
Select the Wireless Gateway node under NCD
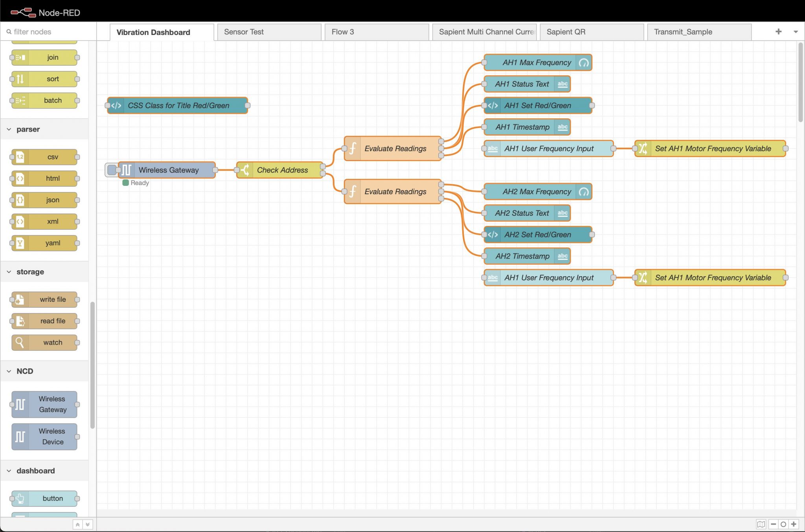tap(44, 404)
